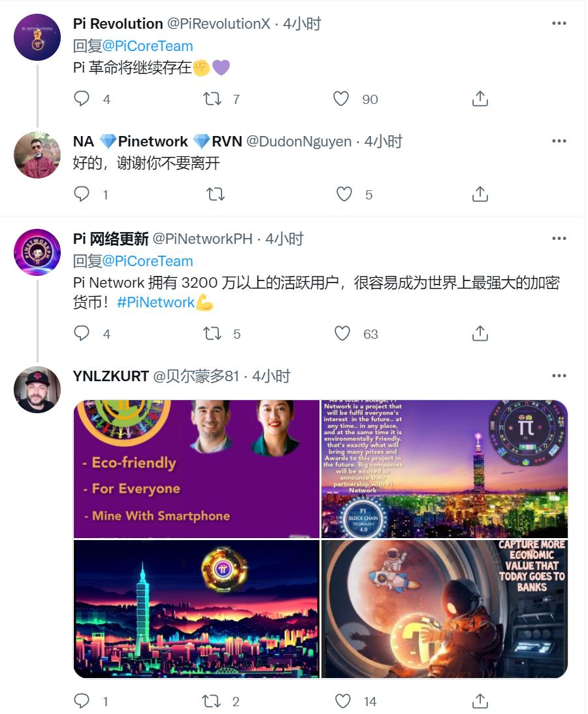Share the DudonNguyen tweet

[480, 194]
